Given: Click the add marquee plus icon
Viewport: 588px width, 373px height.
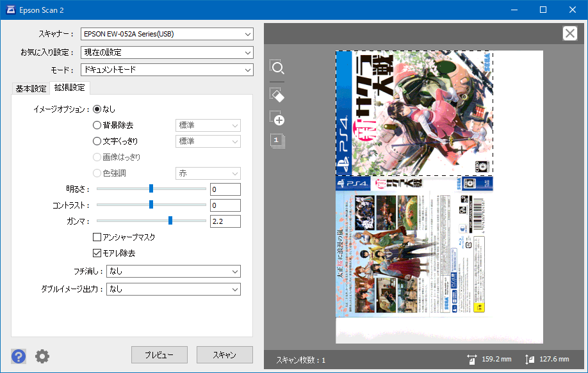Looking at the screenshot, I should tap(277, 119).
